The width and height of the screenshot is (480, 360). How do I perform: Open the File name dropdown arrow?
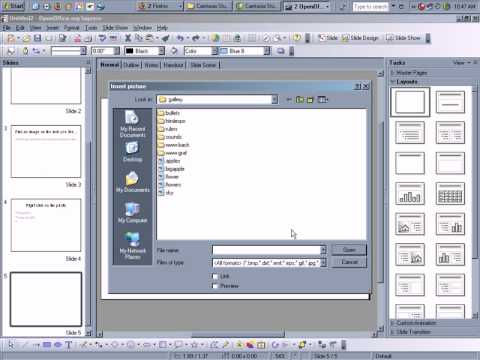(323, 250)
